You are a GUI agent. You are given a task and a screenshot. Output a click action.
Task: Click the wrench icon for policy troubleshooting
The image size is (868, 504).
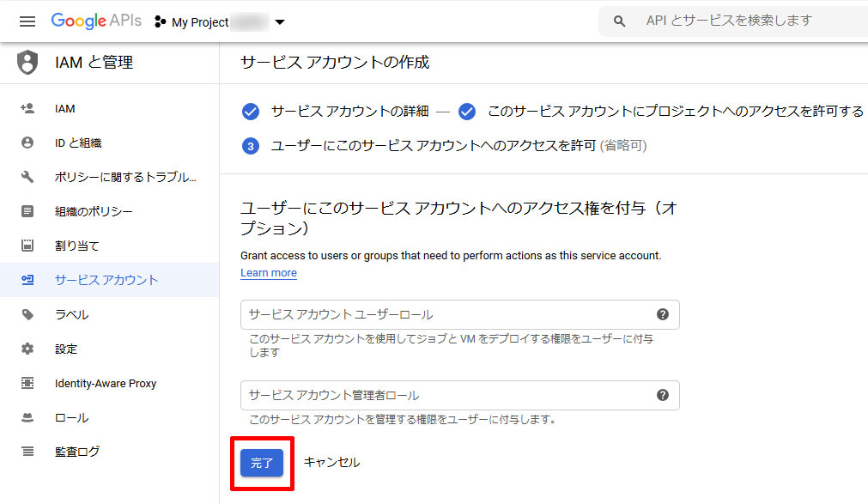pyautogui.click(x=27, y=177)
